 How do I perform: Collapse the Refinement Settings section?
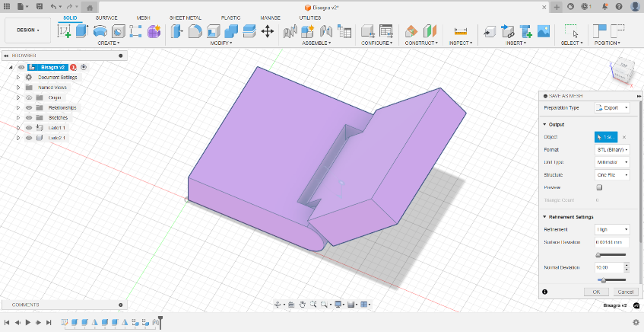[x=545, y=217]
